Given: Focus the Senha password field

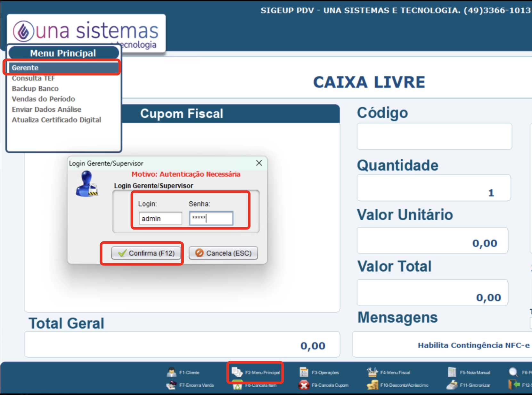Looking at the screenshot, I should coord(211,219).
